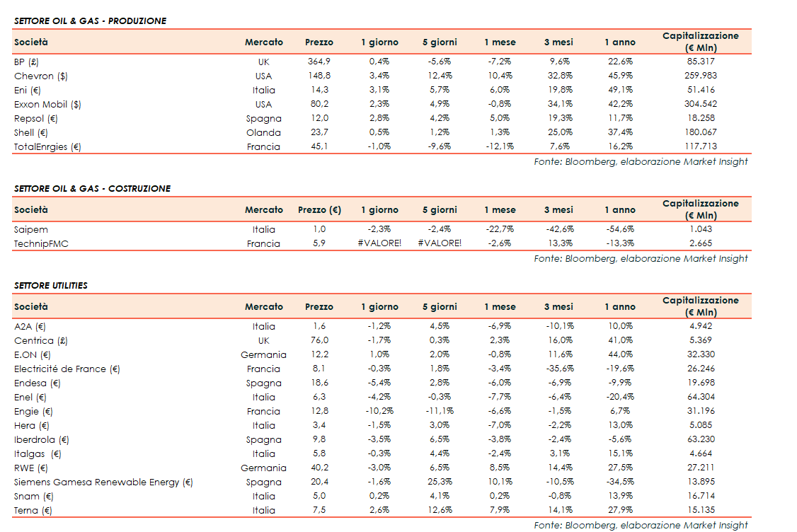Select the 'SETTORE UTILITIES' section title
Screen dimensions: 797x532
point(51,286)
